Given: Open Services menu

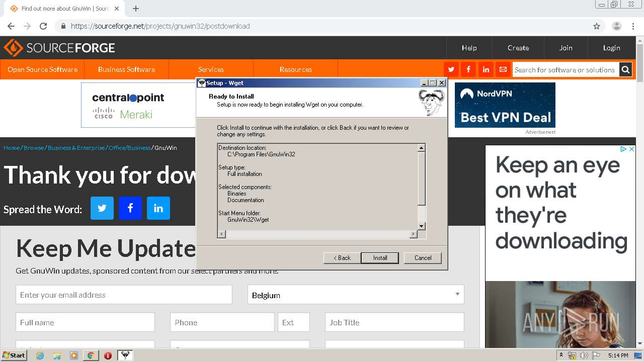Looking at the screenshot, I should [x=211, y=69].
